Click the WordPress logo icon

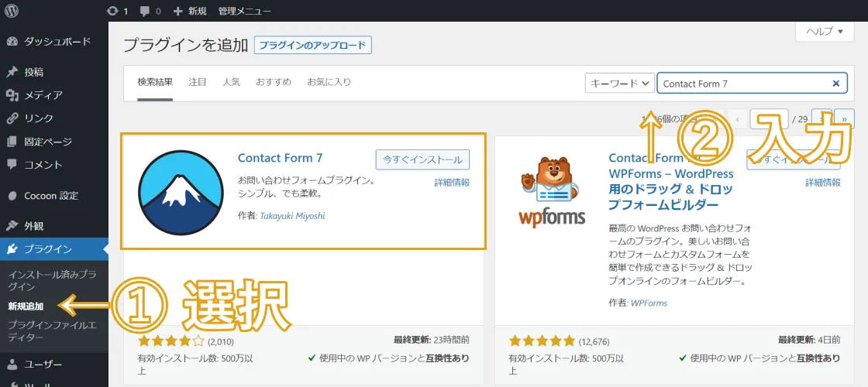tap(12, 11)
